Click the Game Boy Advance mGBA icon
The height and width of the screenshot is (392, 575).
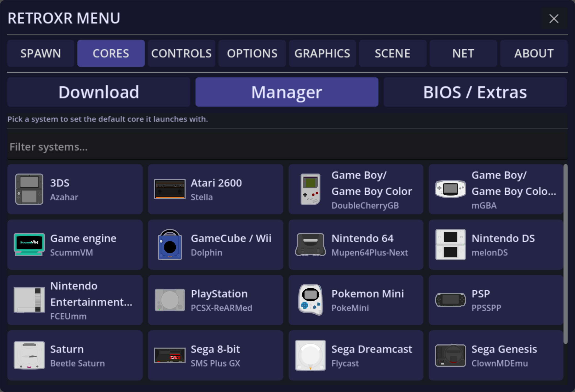451,189
